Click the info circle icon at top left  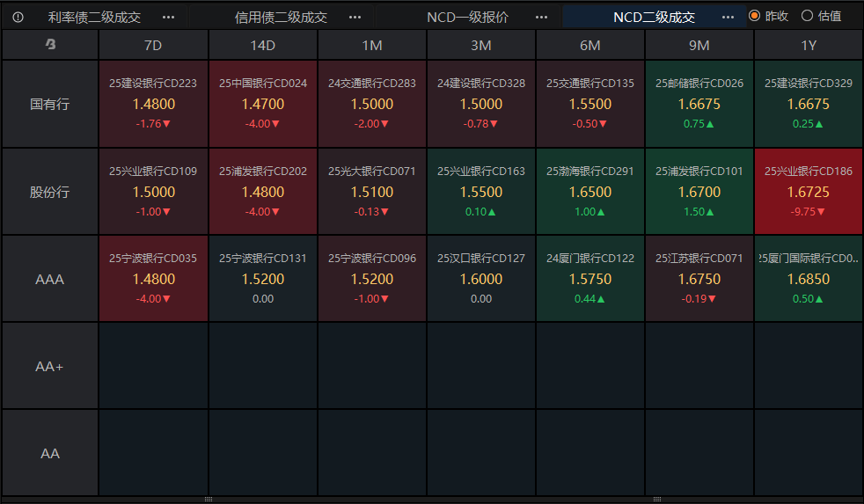tap(18, 17)
